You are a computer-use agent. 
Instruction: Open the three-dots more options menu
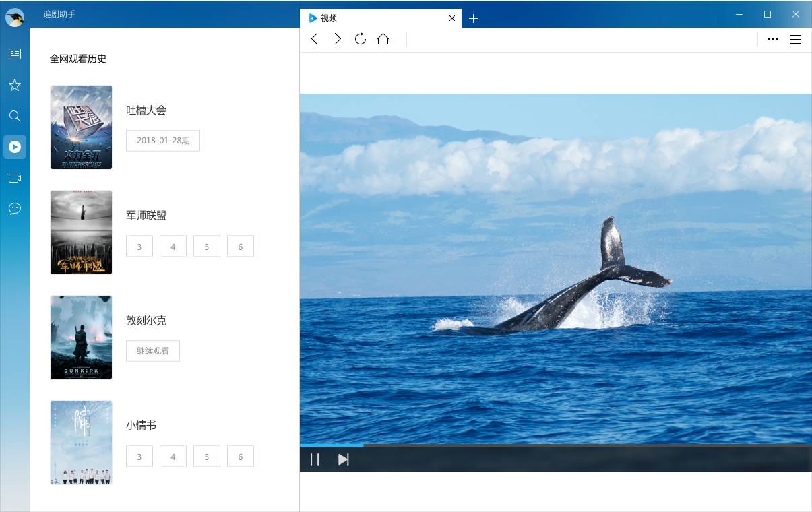pyautogui.click(x=773, y=39)
